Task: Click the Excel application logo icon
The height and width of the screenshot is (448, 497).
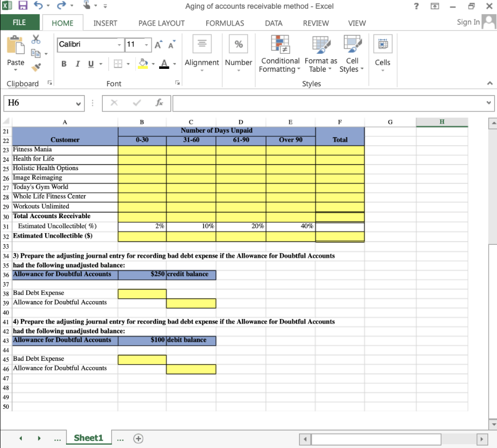Action: coord(7,5)
